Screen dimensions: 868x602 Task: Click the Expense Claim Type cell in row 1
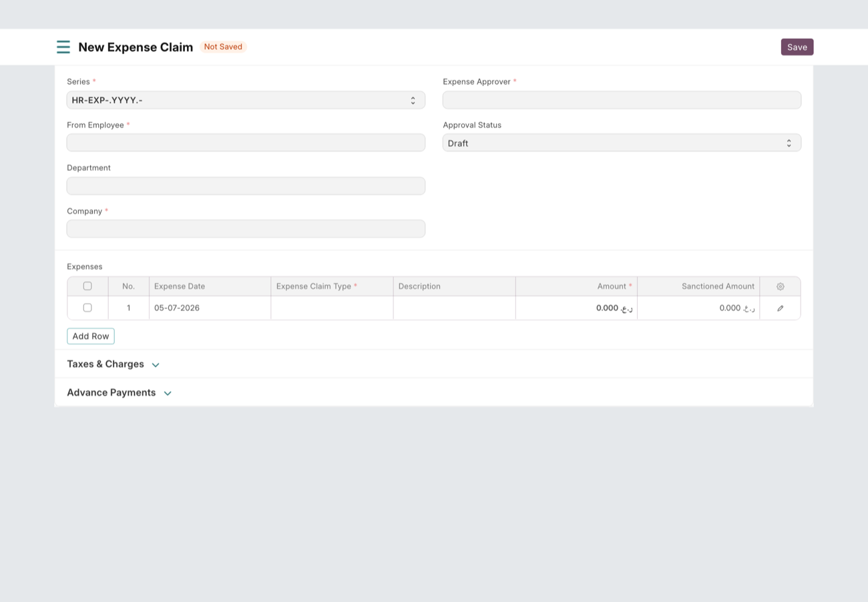(332, 308)
